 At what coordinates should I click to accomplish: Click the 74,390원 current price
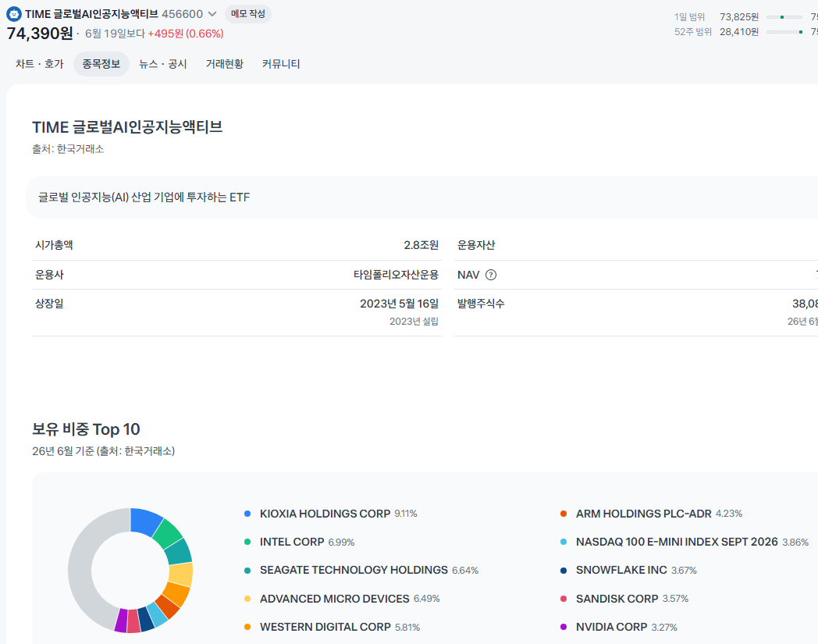[x=40, y=34]
